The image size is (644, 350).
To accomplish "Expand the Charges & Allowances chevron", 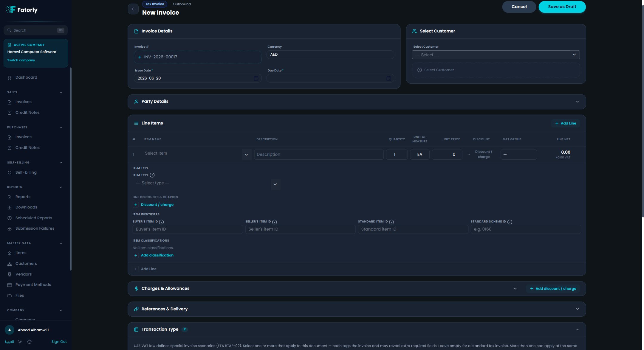I will pos(515,289).
